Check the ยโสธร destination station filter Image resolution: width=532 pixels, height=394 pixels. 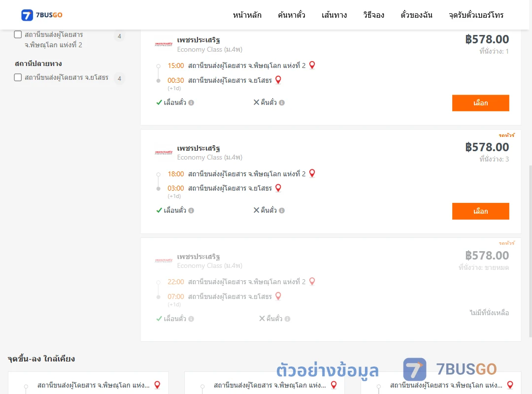(18, 77)
